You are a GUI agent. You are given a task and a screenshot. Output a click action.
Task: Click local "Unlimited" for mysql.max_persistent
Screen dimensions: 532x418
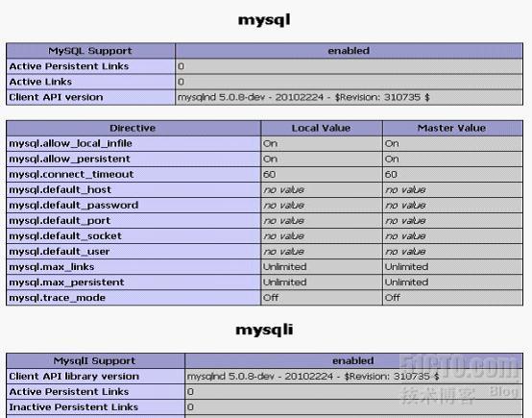click(x=285, y=283)
